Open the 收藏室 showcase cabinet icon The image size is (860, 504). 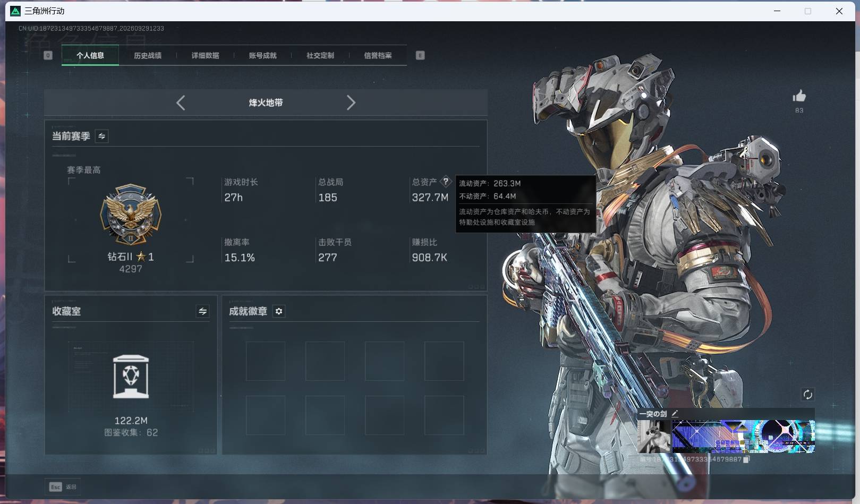(x=131, y=377)
